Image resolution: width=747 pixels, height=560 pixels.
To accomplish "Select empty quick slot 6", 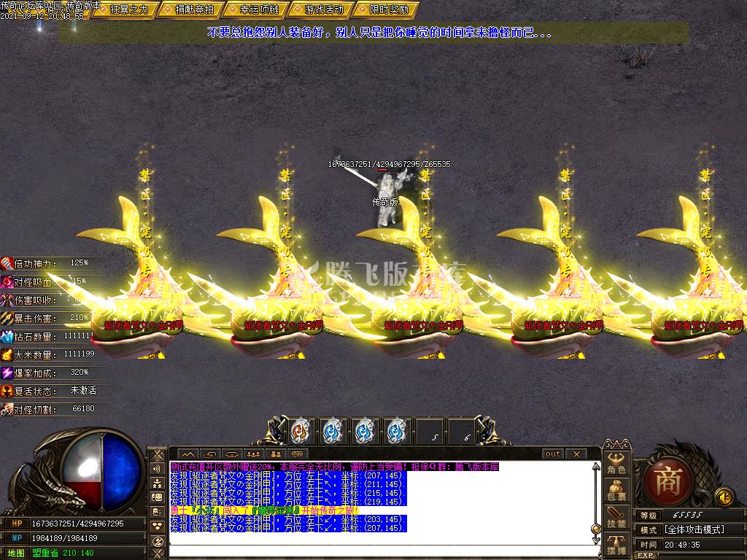I will (x=461, y=432).
